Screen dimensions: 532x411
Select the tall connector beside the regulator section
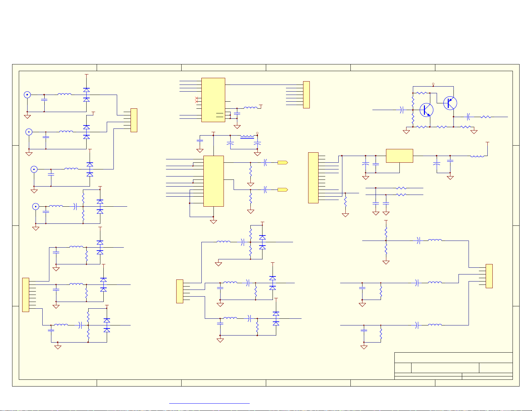(x=313, y=178)
